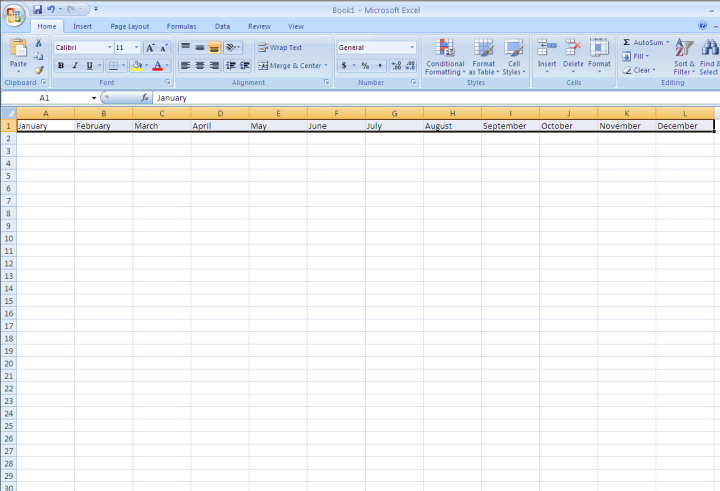Toggle Underline formatting
The width and height of the screenshot is (720, 491).
[x=90, y=66]
